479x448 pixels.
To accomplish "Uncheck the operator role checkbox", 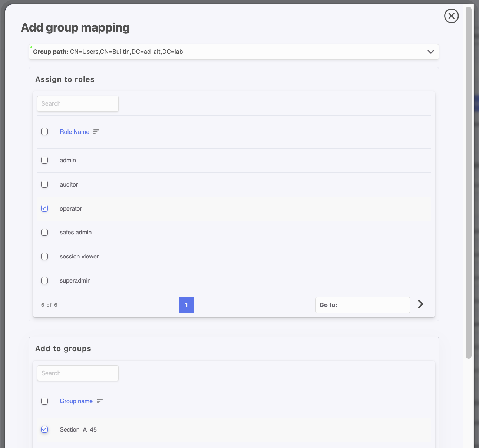I will (x=44, y=208).
